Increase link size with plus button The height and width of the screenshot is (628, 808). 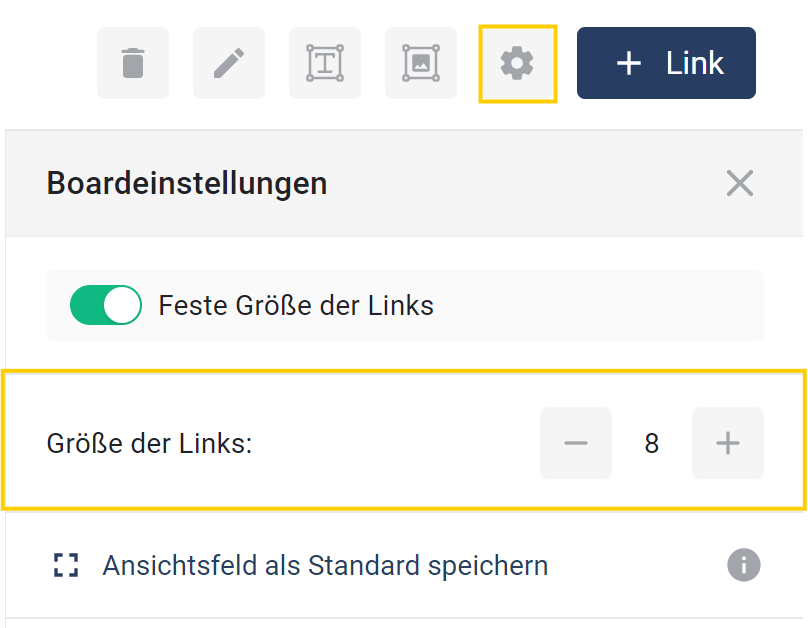(728, 443)
